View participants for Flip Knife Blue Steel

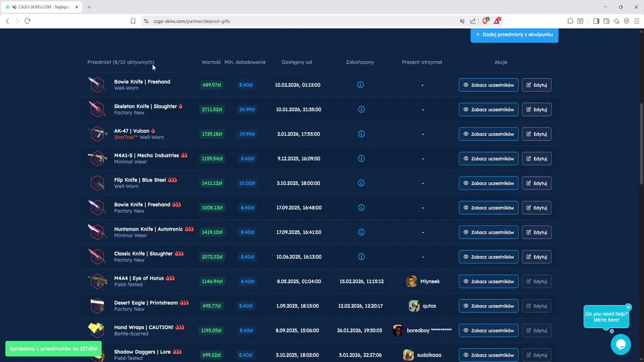(x=489, y=184)
